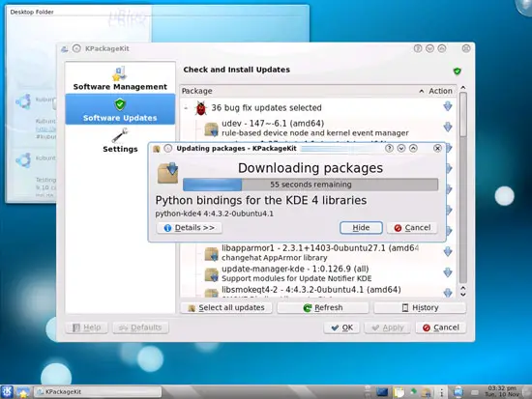Expand hidden system tray icons

tap(441, 392)
